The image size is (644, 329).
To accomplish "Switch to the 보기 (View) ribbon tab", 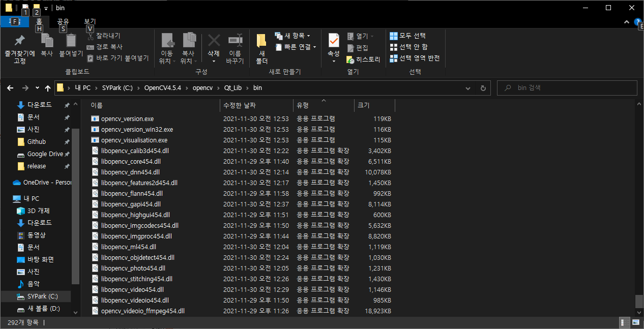I will coord(90,22).
